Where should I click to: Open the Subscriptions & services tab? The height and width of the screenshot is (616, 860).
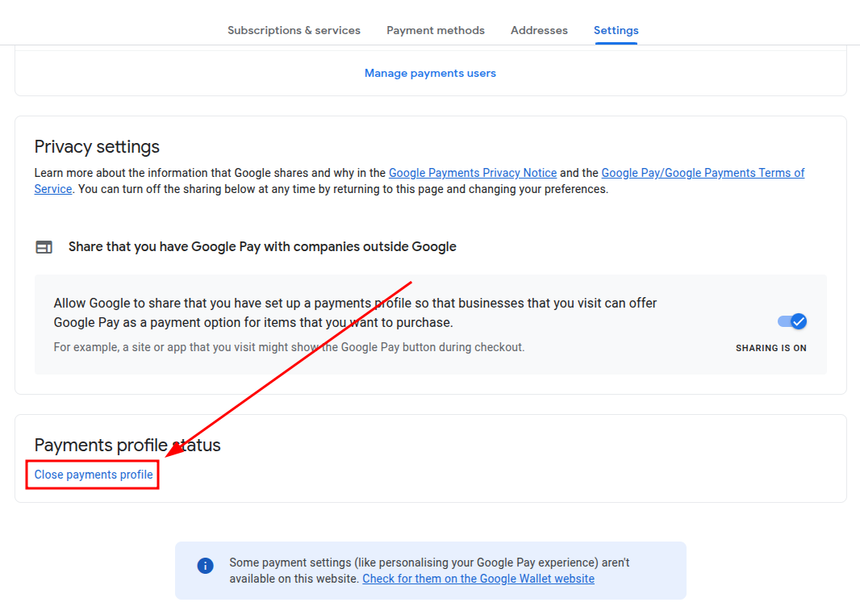point(293,30)
